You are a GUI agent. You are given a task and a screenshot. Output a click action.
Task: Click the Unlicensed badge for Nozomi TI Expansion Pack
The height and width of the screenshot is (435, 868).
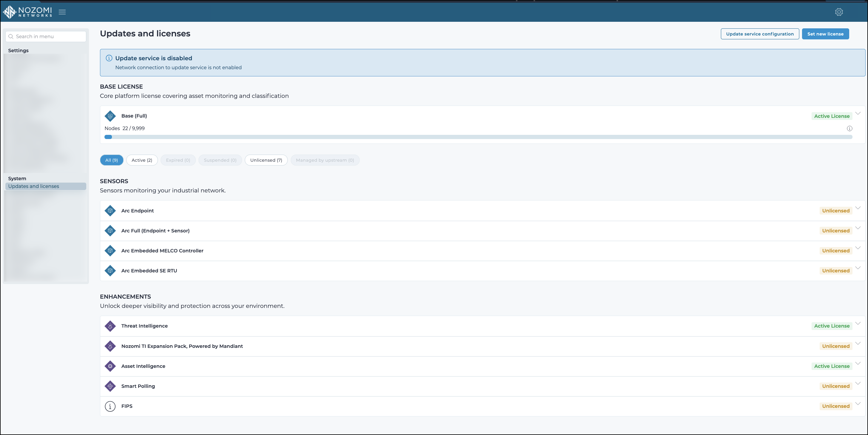(836, 346)
